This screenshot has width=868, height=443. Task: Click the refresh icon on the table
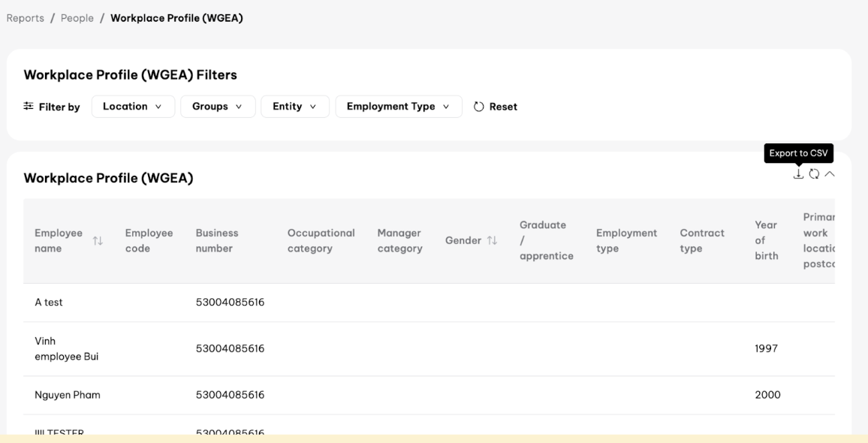coord(814,173)
